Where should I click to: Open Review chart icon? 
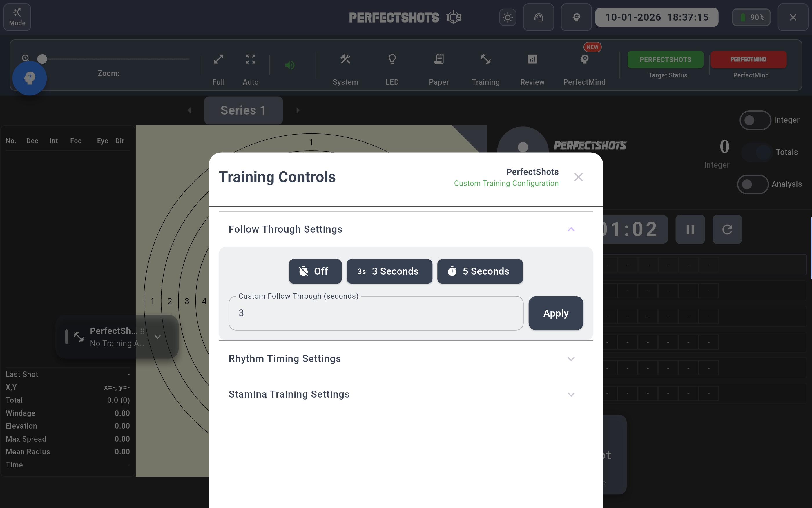click(532, 60)
